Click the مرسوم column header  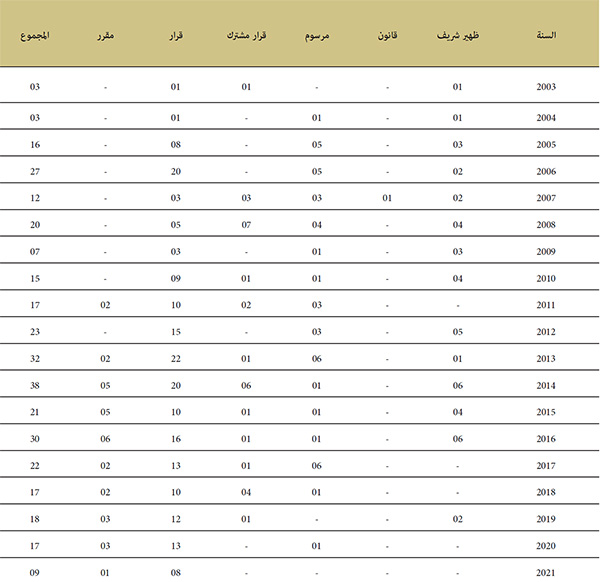pyautogui.click(x=317, y=36)
